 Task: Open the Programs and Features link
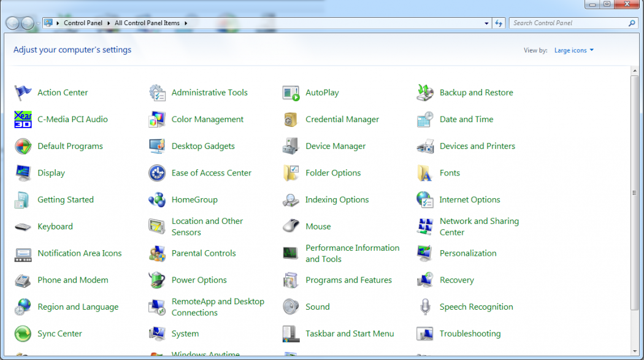(x=348, y=280)
